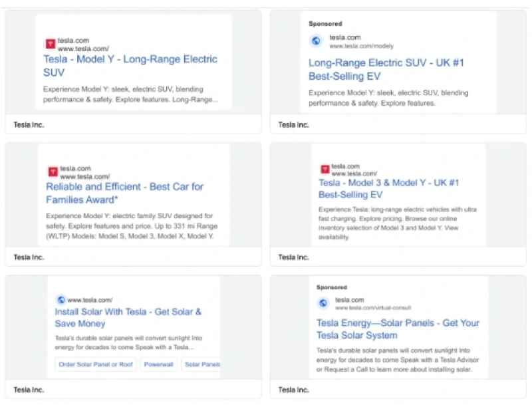Click the www.tesla.com/modely URL text
Image resolution: width=532 pixels, height=405 pixels.
coord(361,47)
